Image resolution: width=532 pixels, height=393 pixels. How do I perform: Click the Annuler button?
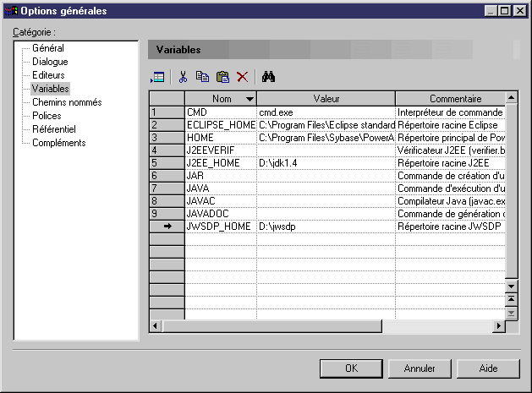point(420,368)
